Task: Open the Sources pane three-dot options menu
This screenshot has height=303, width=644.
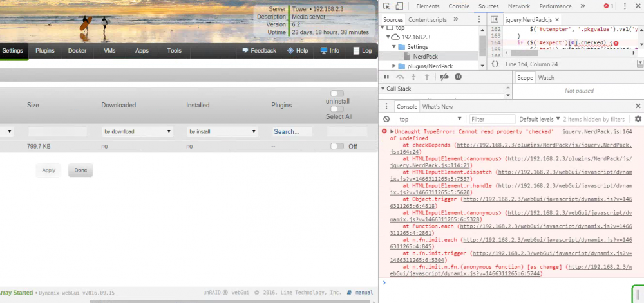Action: (x=479, y=19)
